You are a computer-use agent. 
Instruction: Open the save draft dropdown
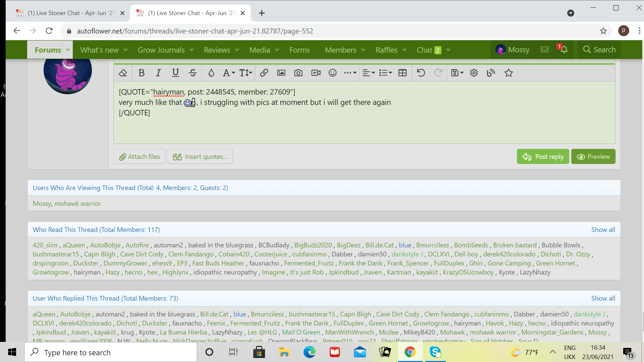[x=457, y=73]
